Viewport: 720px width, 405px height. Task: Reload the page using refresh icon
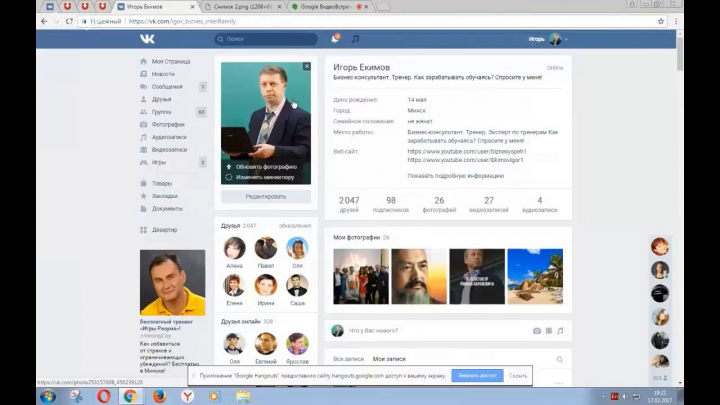(x=69, y=21)
